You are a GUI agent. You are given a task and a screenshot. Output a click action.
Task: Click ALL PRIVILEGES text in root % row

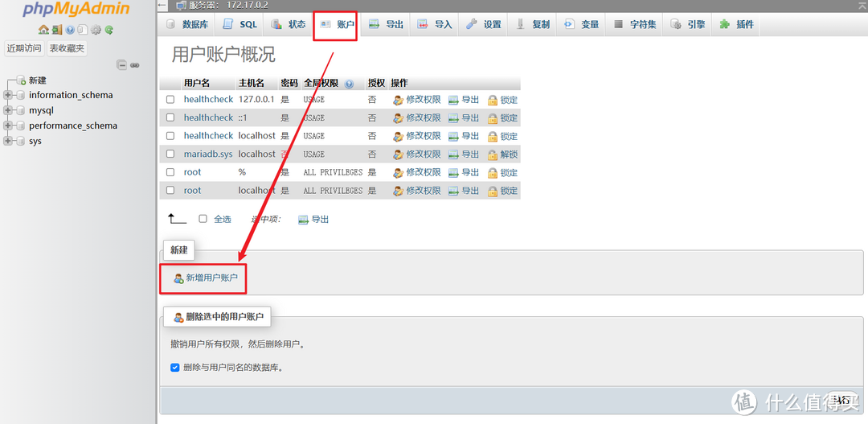333,172
